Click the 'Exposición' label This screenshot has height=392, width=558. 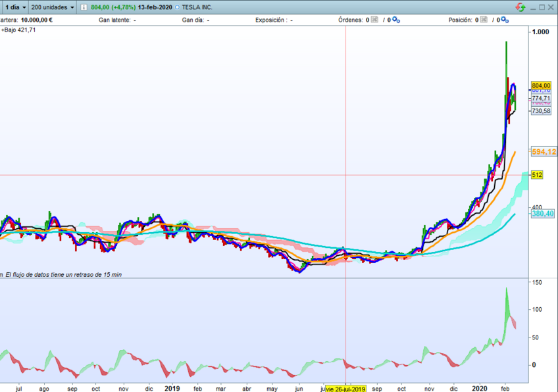point(271,20)
